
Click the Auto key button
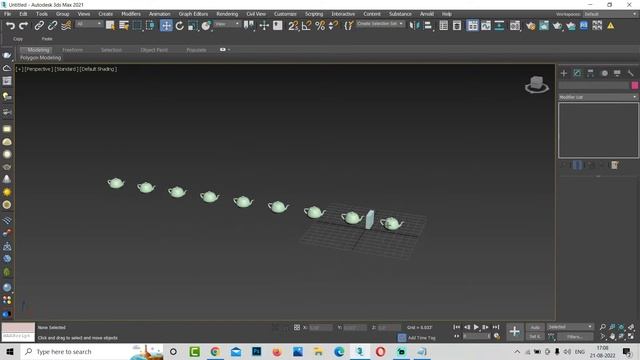pos(535,327)
